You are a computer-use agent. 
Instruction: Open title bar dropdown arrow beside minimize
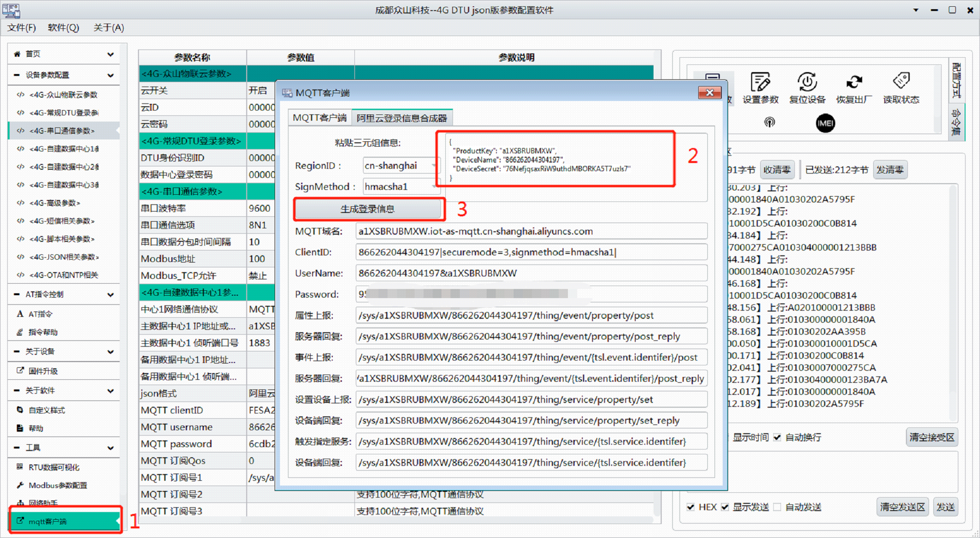point(916,10)
